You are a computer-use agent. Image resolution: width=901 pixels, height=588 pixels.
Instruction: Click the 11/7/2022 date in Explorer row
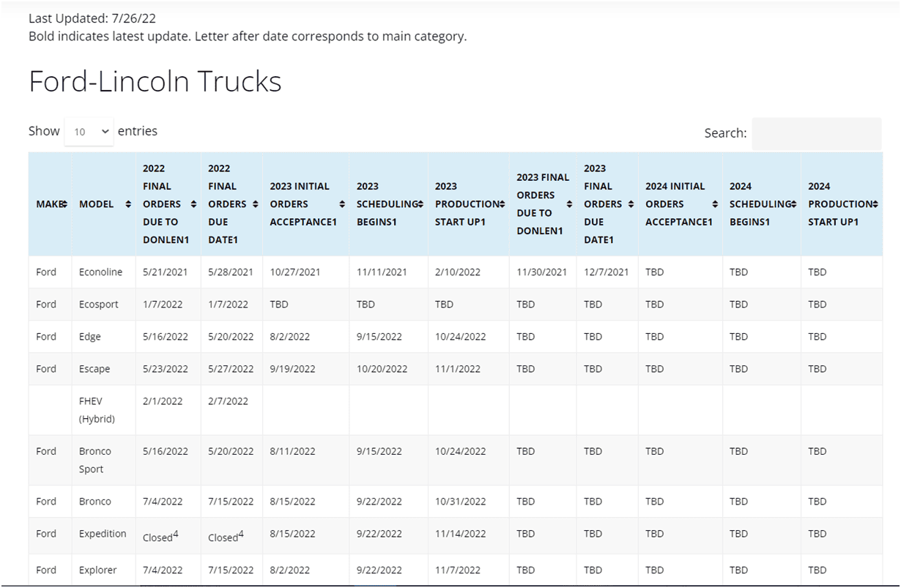pyautogui.click(x=458, y=570)
